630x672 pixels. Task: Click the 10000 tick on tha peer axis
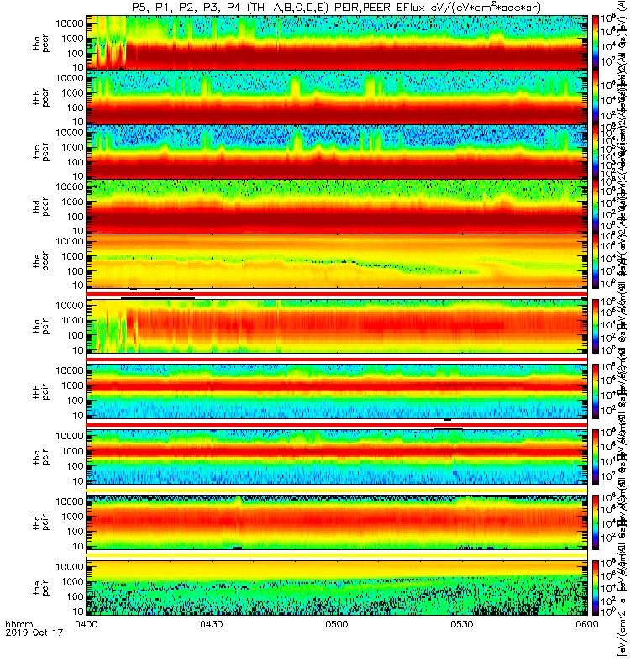(x=70, y=24)
